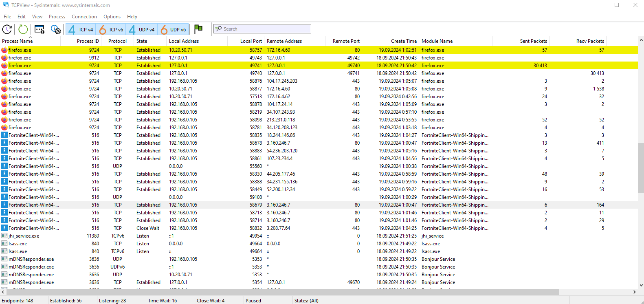Toggle the TCP v4 filter
644x304 pixels.
[81, 29]
